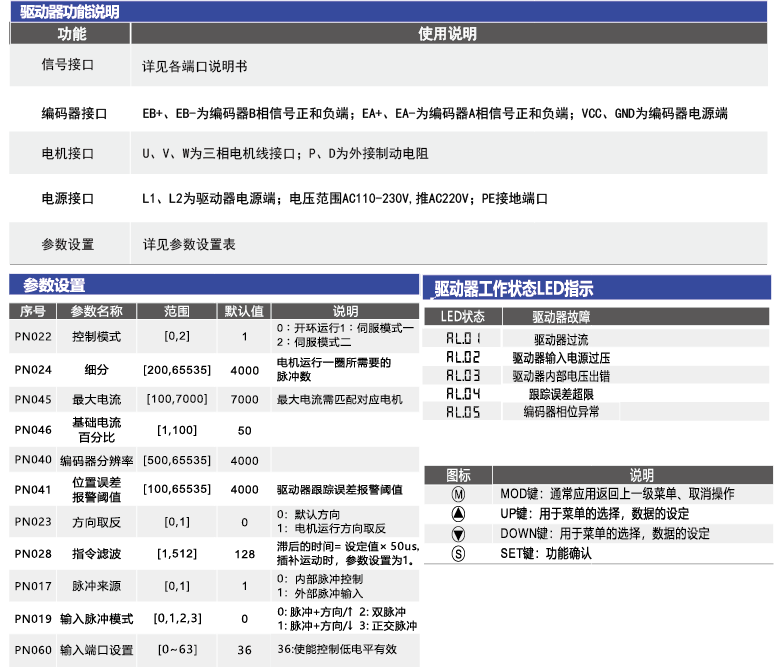Click the AL.05 LED code
Image resolution: width=782 pixels, height=667 pixels.
click(463, 412)
